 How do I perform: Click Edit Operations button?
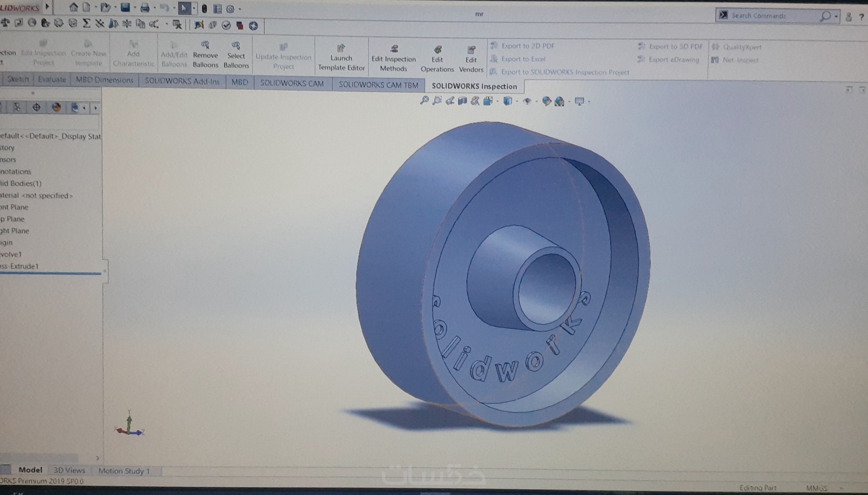tap(437, 59)
